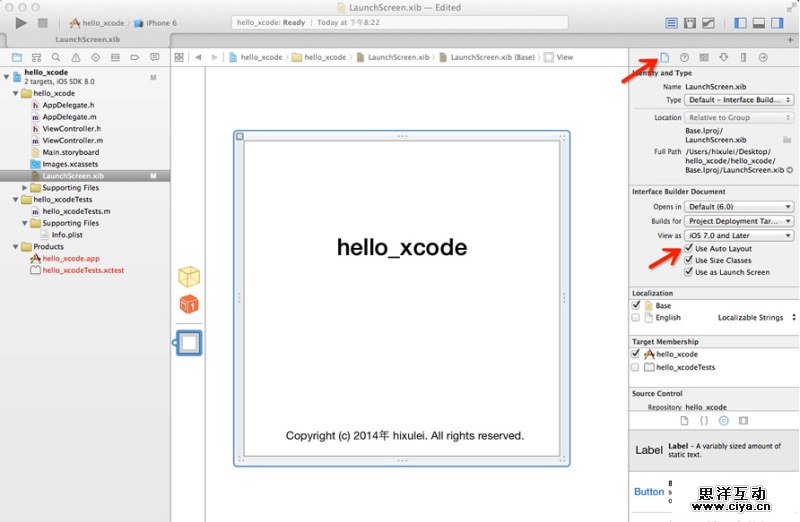
Task: Open the 'Opens in' Default (6.0) dropdown
Action: click(740, 206)
